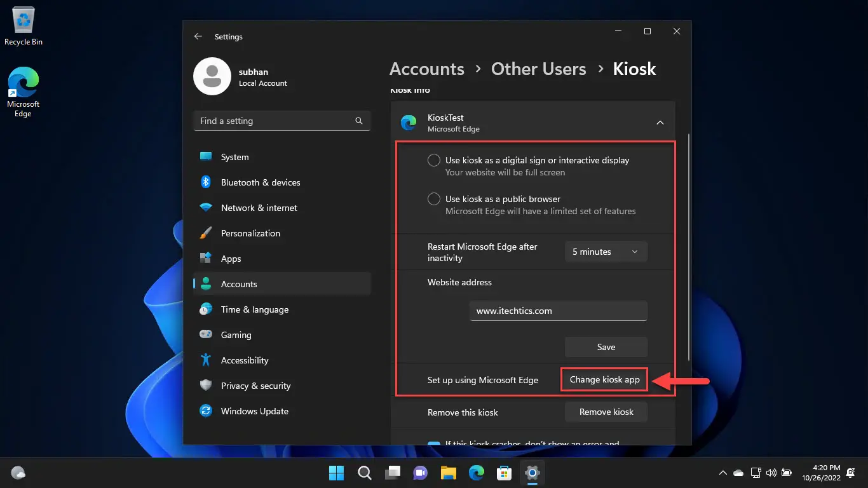Click the Edge icon beside KioskTest

409,122
